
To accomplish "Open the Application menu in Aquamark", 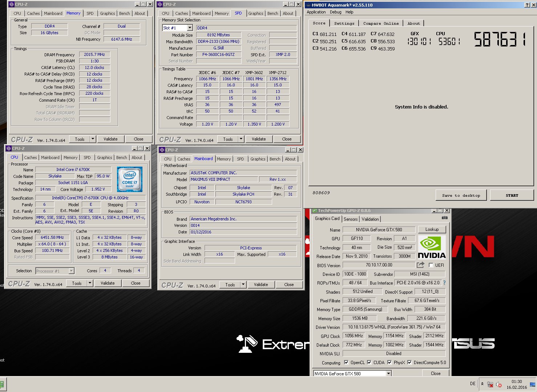I will [316, 12].
